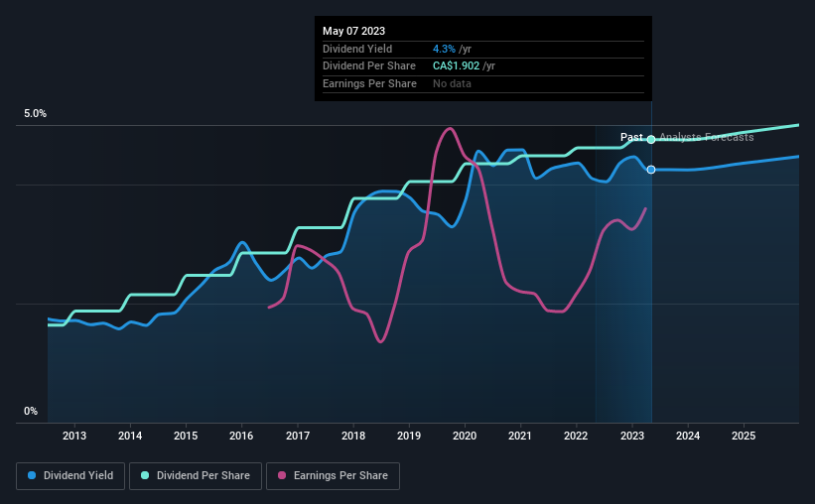The width and height of the screenshot is (815, 504).
Task: Click the blue dividend yield data point marker
Action: [651, 170]
